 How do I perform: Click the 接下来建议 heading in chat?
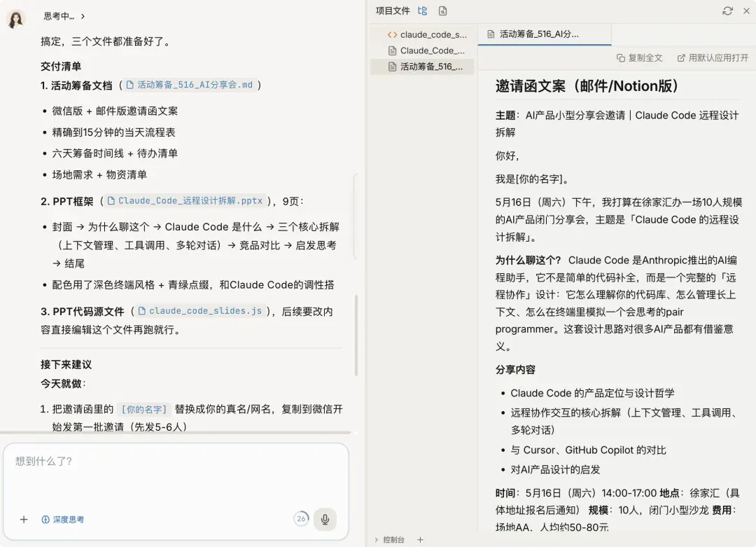click(x=66, y=364)
